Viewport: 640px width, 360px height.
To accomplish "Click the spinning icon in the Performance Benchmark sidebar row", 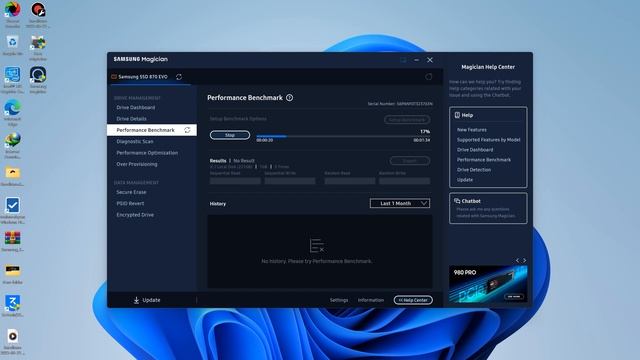I will click(187, 130).
